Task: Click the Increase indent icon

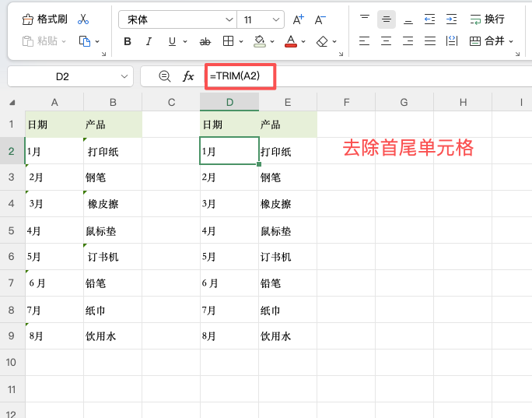Action: pyautogui.click(x=452, y=19)
